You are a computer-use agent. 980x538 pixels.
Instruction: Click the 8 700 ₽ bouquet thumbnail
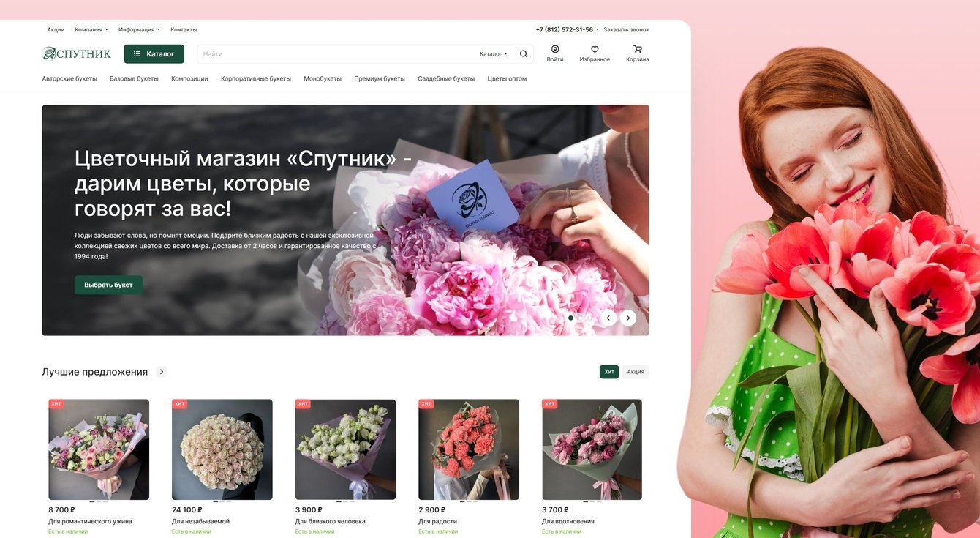[x=99, y=449]
